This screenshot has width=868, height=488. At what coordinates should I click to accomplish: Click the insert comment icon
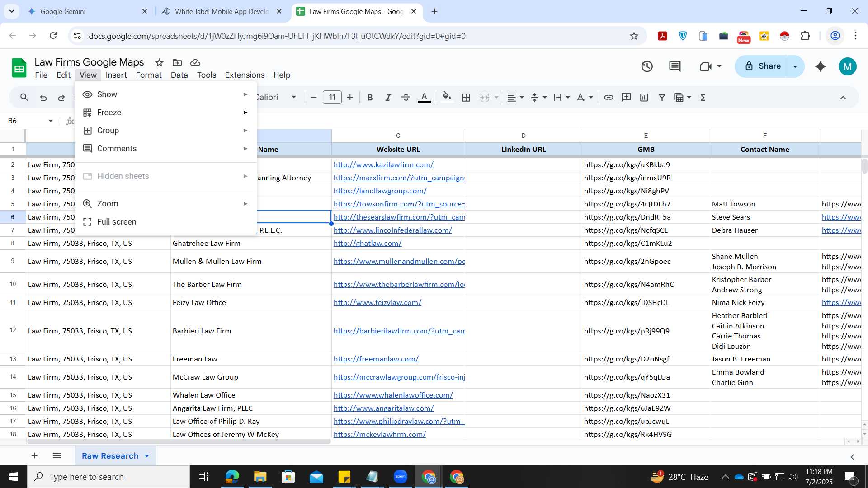[626, 97]
